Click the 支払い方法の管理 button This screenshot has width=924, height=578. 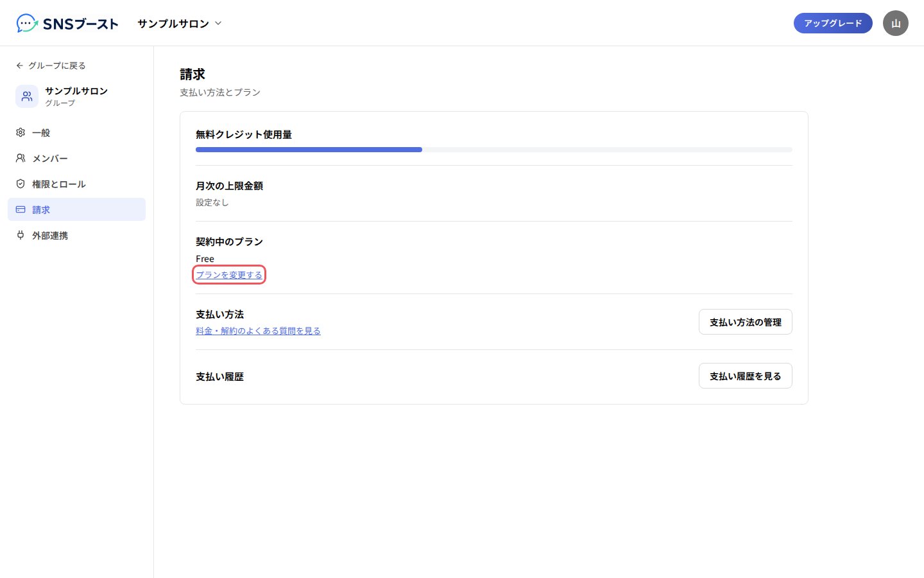(746, 322)
